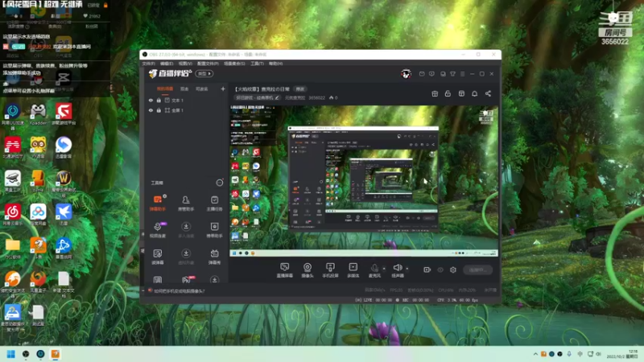
Task: Open the 主播任务 streamer tasks tool
Action: [x=214, y=204]
